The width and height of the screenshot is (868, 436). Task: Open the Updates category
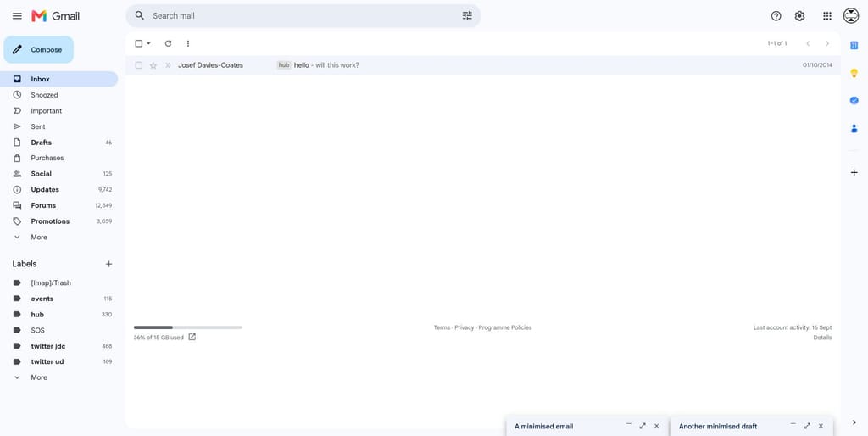(x=59, y=189)
